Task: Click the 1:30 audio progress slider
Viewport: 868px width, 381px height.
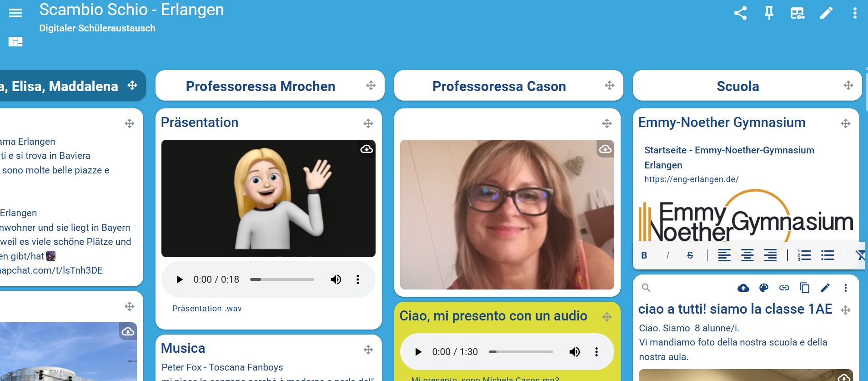Action: pyautogui.click(x=521, y=352)
